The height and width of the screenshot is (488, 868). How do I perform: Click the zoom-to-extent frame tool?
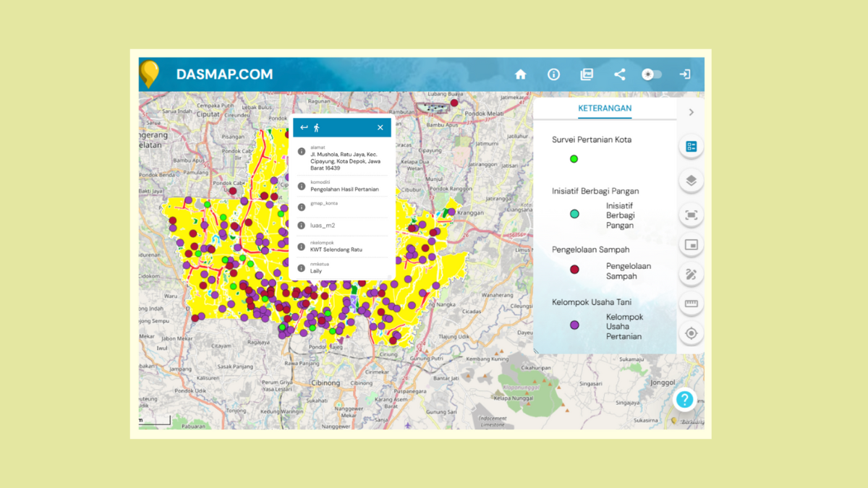[x=691, y=215]
